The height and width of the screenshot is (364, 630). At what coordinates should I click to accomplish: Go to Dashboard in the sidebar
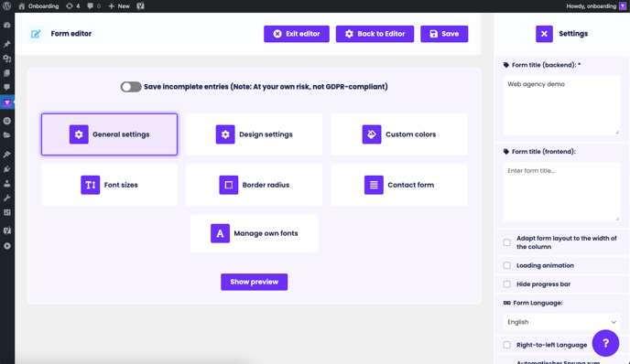pyautogui.click(x=6, y=25)
